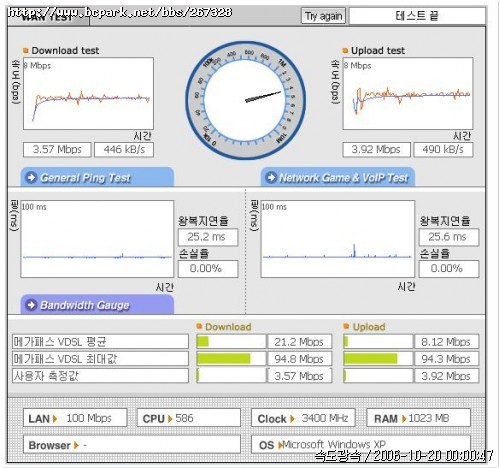Click the 446 kB/s download value
The height and width of the screenshot is (468, 500).
coord(124,149)
